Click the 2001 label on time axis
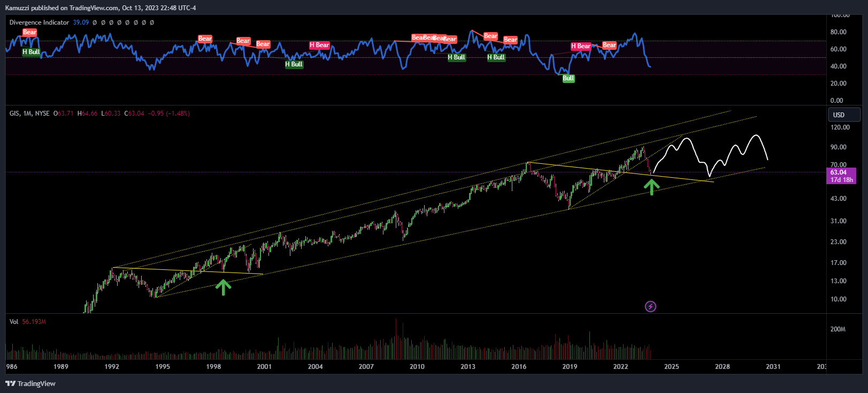The width and height of the screenshot is (868, 393). (x=264, y=367)
